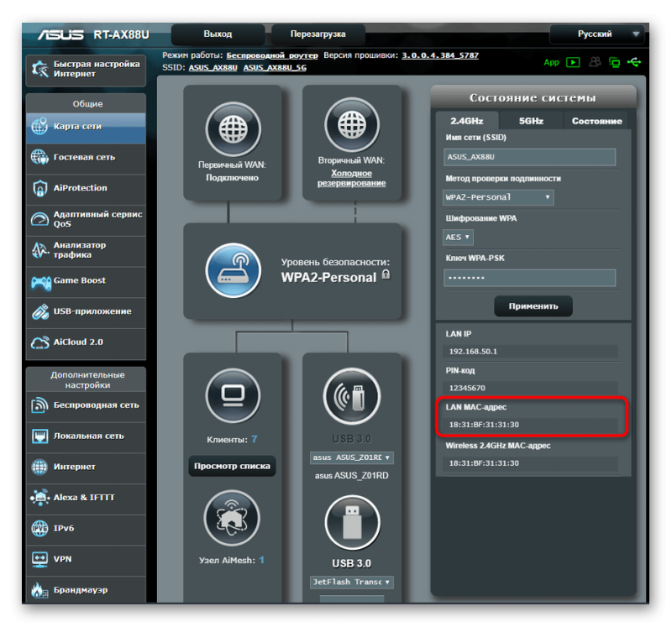Click the Clients computer icon
The image size is (672, 627).
(x=233, y=395)
